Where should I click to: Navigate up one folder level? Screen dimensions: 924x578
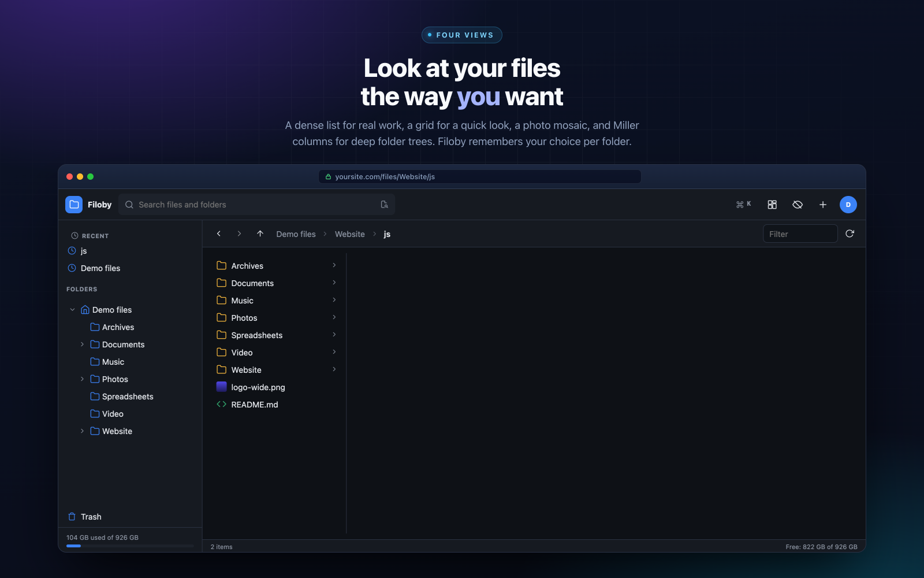(x=260, y=234)
